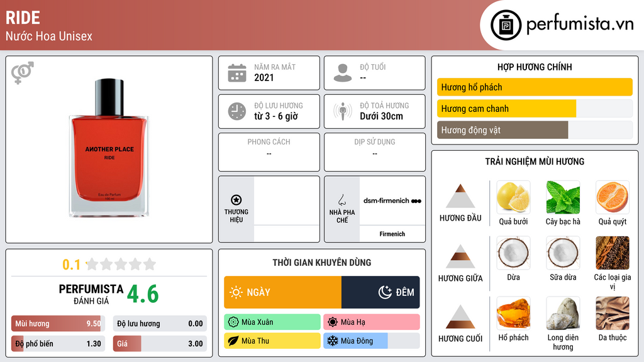Click the Hương động vật accord bar

pos(535,130)
